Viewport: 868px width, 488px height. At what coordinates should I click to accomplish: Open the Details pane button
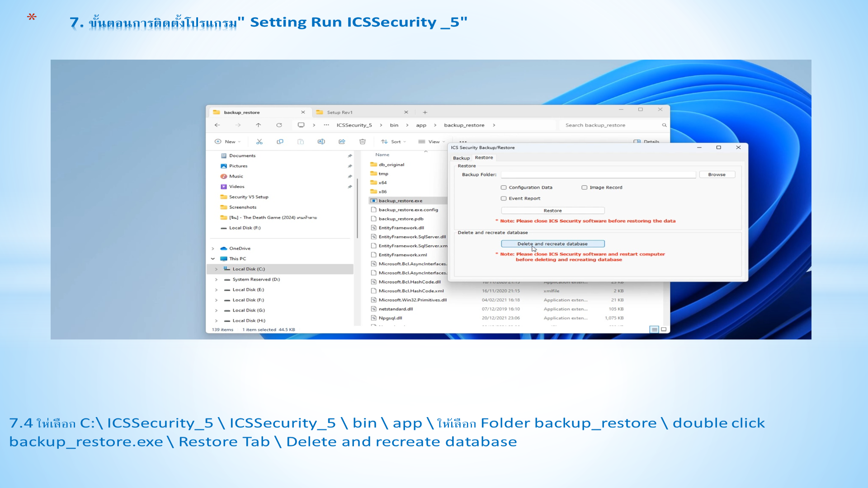point(646,141)
